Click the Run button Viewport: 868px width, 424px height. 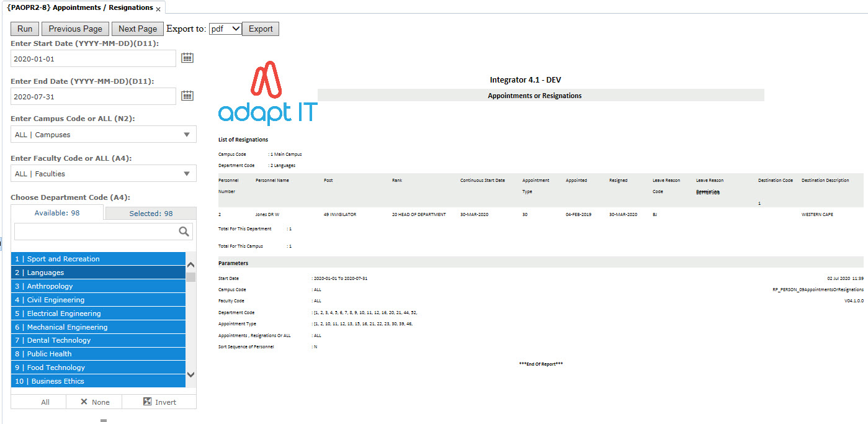click(25, 29)
